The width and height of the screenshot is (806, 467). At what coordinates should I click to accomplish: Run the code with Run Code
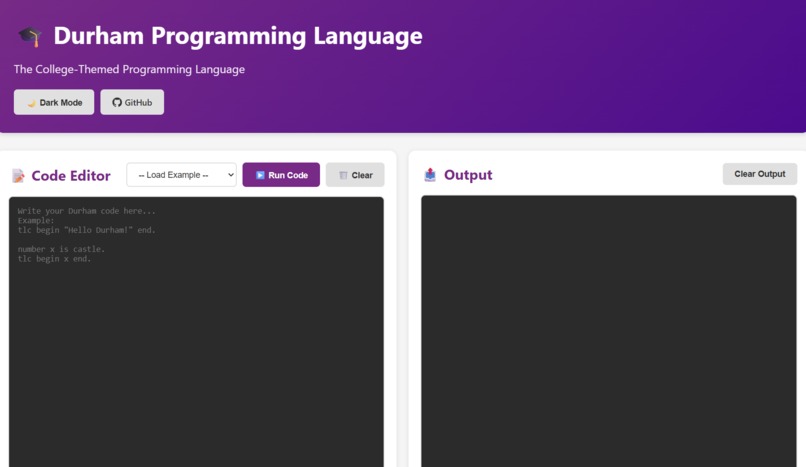(281, 175)
